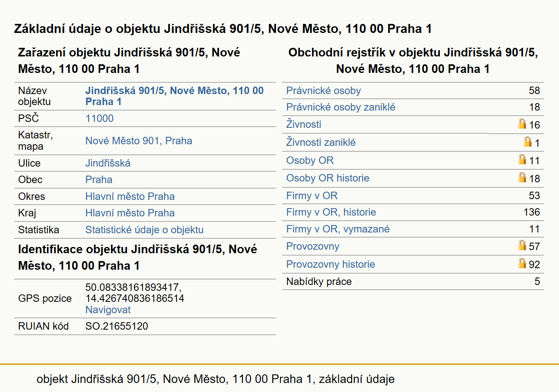This screenshot has width=559, height=392.
Task: Open Statistické údaje o objektu link
Action: click(144, 230)
